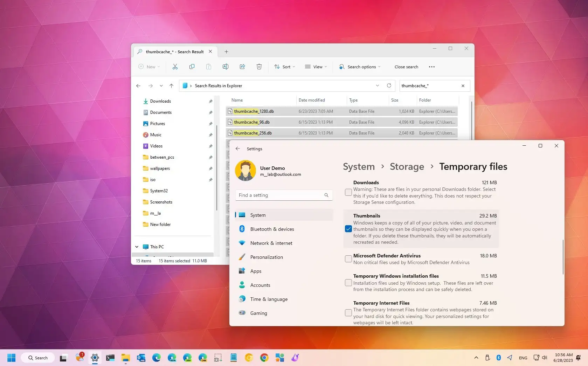Image resolution: width=588 pixels, height=366 pixels.
Task: Click the Settings window vertical scrollbar
Action: pyautogui.click(x=563, y=257)
